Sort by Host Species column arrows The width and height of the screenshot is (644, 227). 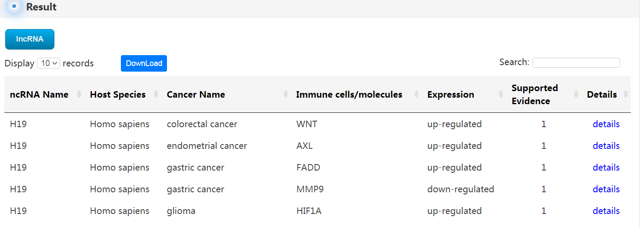click(x=156, y=94)
